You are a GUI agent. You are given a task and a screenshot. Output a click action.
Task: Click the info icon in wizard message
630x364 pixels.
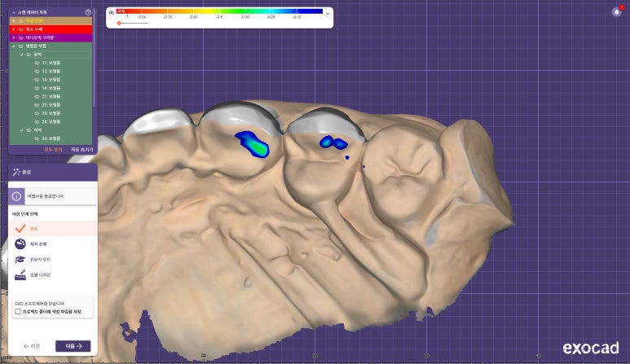(x=16, y=196)
